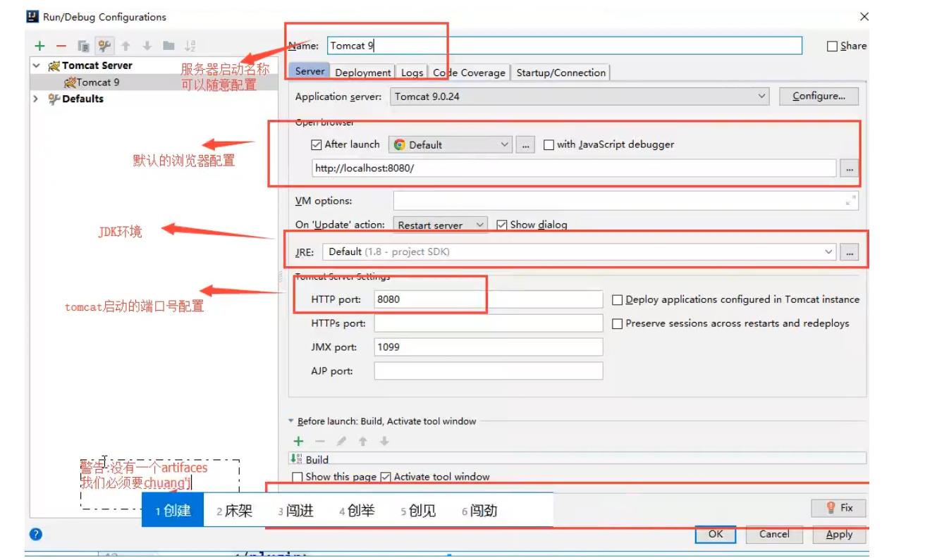Open the Default browser dropdown
This screenshot has height=560, width=925.
[451, 144]
